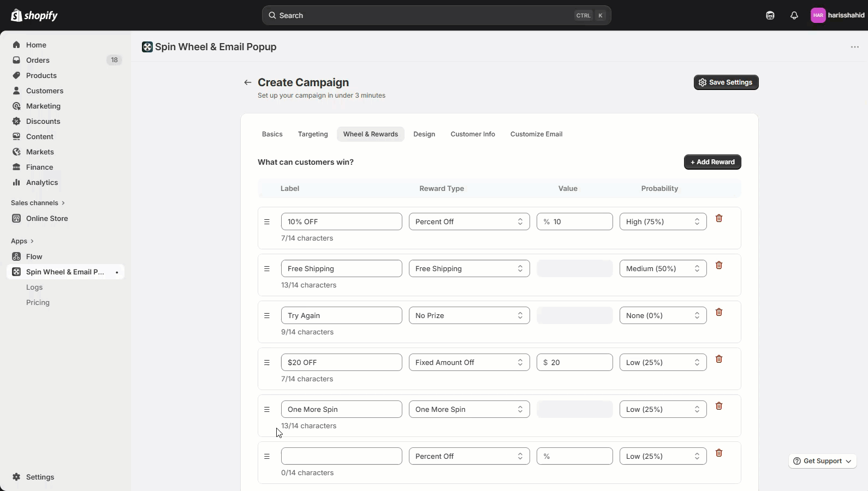868x491 pixels.
Task: Click drag handle of One More Spin reward
Action: 267,410
